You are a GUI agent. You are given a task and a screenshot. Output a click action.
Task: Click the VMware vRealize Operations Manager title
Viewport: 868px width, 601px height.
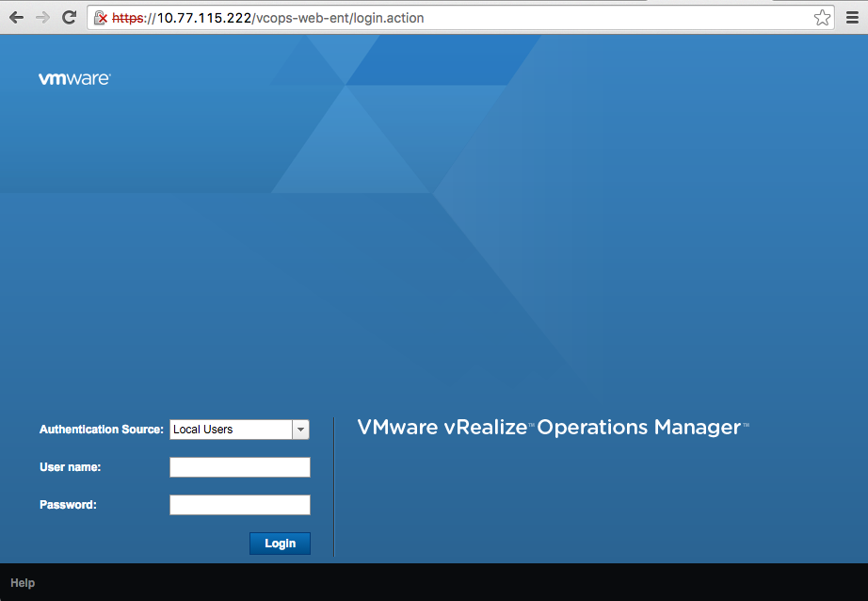(553, 427)
